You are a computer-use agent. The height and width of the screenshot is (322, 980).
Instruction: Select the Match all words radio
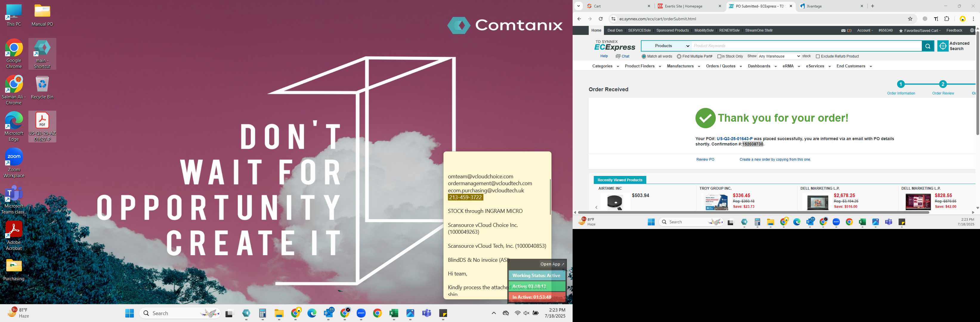(644, 56)
